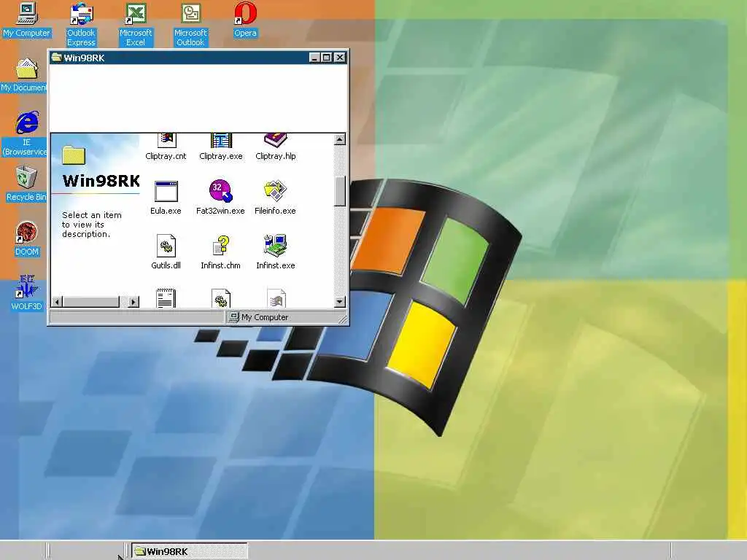Click the large Win98RK folder icon in the info pane
The width and height of the screenshot is (747, 560).
click(x=74, y=155)
